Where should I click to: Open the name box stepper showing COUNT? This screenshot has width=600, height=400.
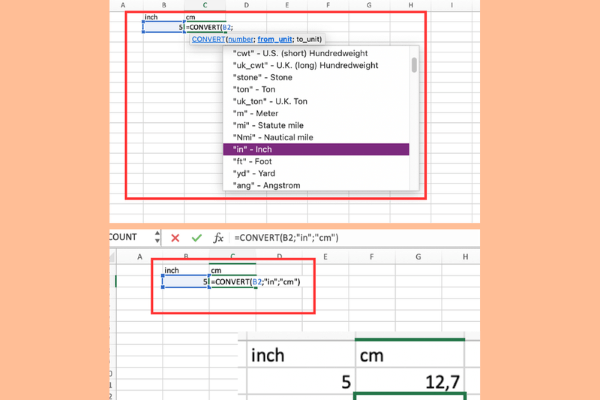pyautogui.click(x=157, y=237)
